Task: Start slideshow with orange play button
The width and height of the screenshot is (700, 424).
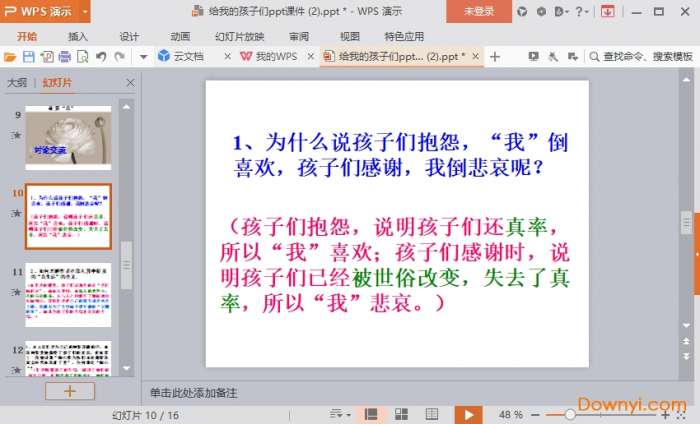Action: (x=468, y=415)
